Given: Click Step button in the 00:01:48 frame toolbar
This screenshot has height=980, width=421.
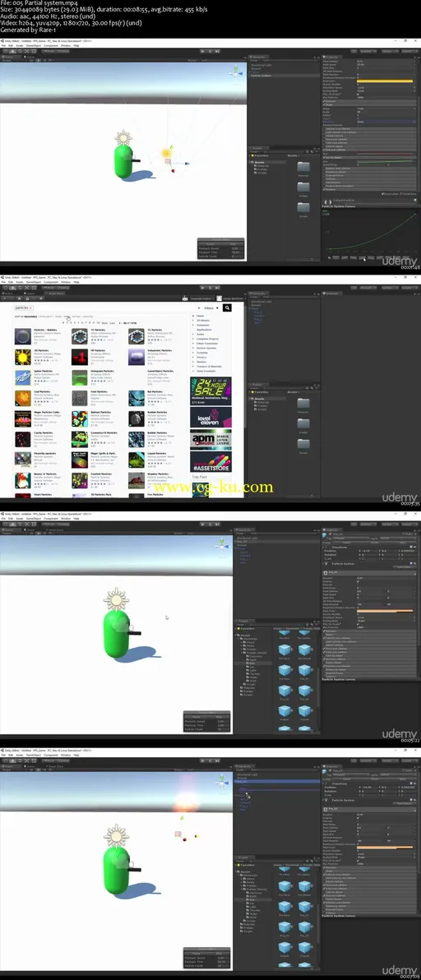Looking at the screenshot, I should (219, 51).
